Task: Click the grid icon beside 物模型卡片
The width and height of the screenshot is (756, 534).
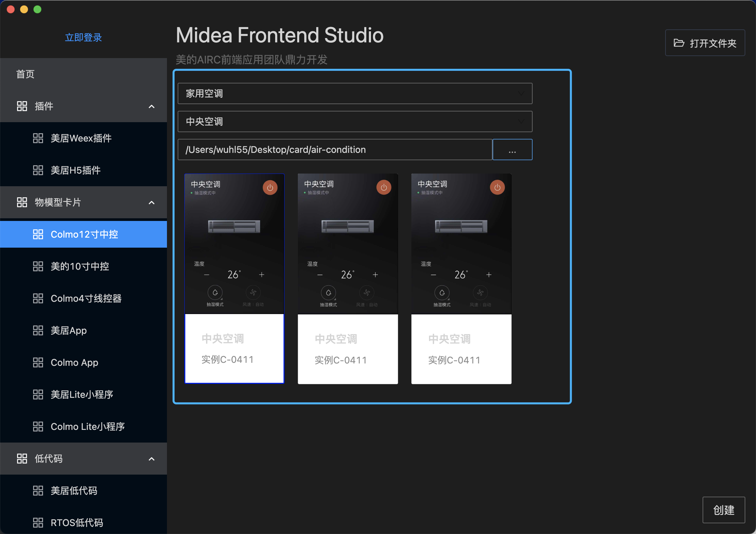Action: click(22, 202)
